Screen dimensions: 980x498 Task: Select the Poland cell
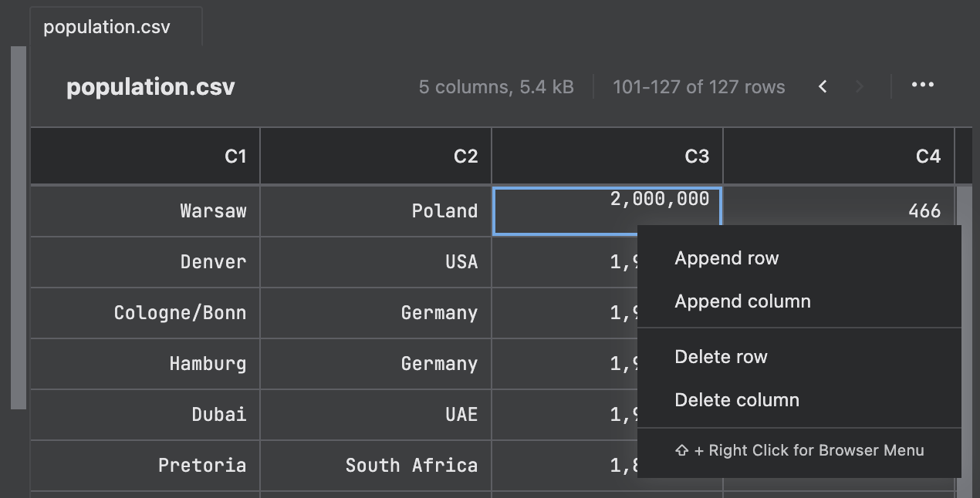(x=376, y=210)
